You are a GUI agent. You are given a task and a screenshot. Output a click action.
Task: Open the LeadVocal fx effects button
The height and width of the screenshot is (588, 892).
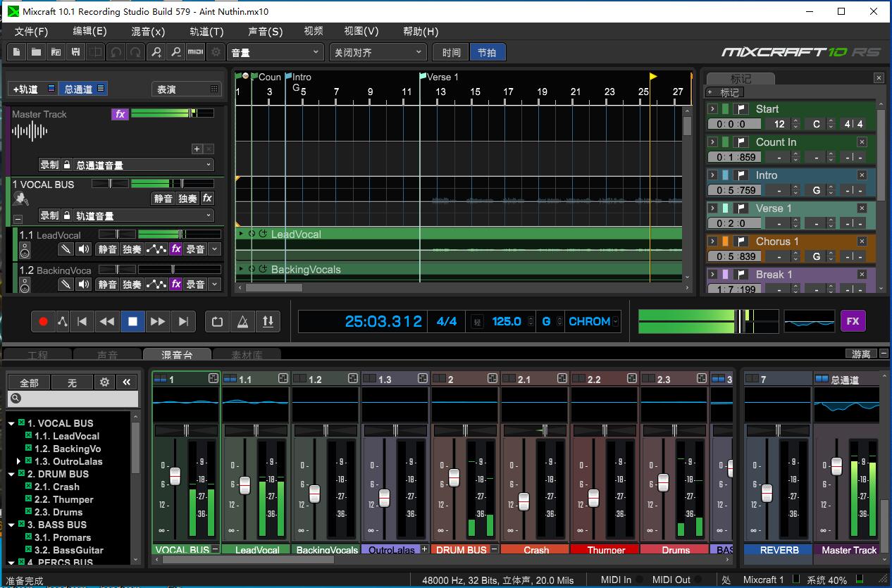click(176, 249)
